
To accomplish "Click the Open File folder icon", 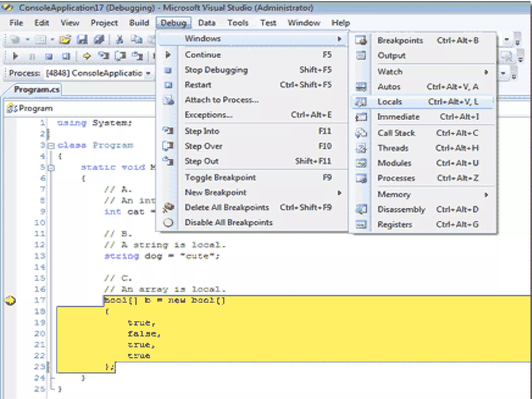I will pos(65,39).
